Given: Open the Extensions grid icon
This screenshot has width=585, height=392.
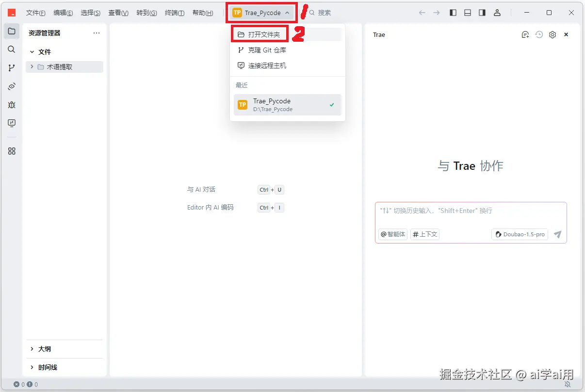Looking at the screenshot, I should [x=12, y=151].
